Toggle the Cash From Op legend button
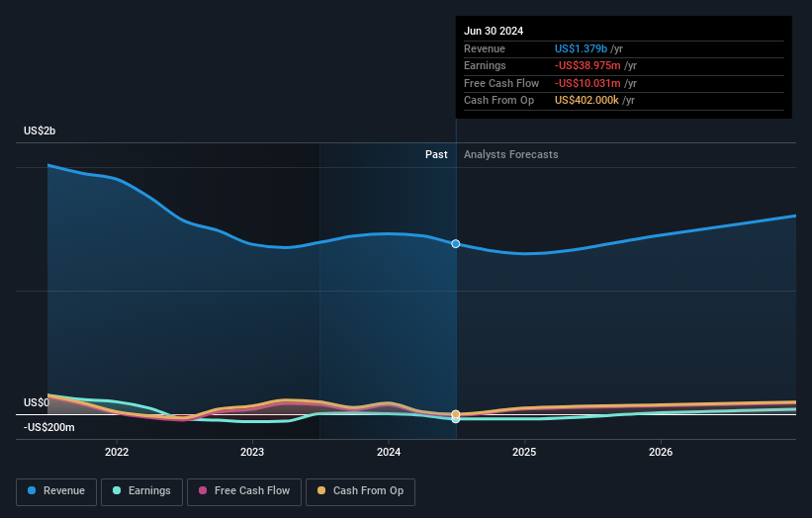This screenshot has width=812, height=518. tap(360, 491)
